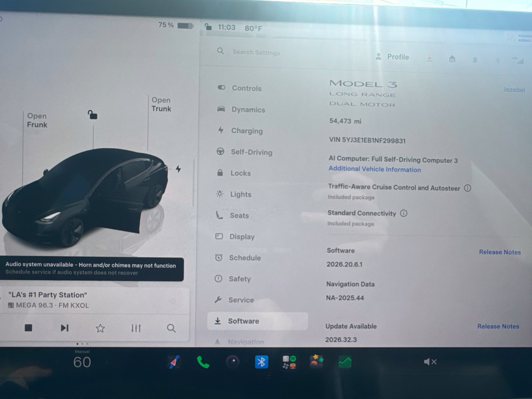Favorite the current station with star icon
Image resolution: width=532 pixels, height=399 pixels.
point(100,329)
